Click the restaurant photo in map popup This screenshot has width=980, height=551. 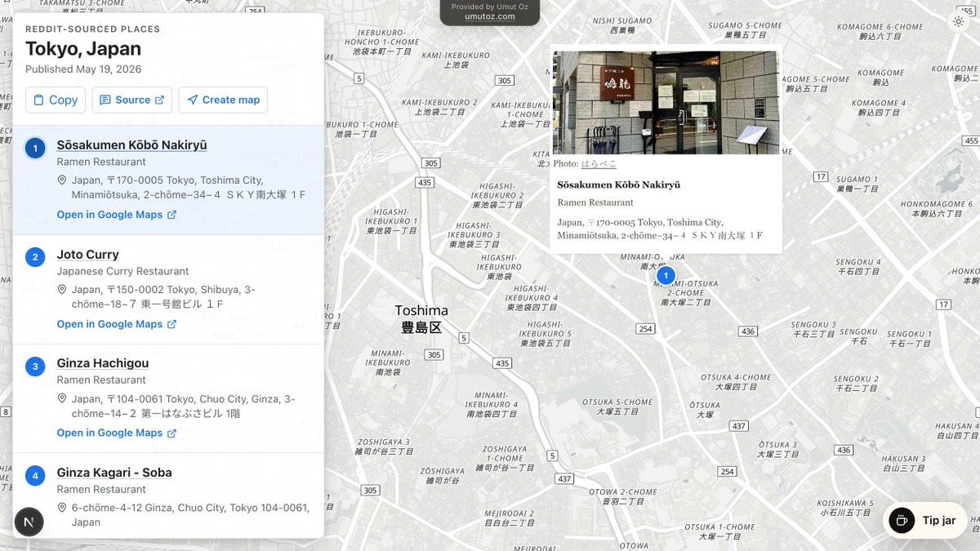click(666, 103)
